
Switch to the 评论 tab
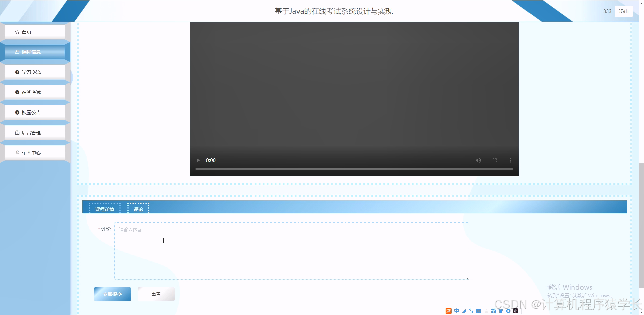pos(138,209)
